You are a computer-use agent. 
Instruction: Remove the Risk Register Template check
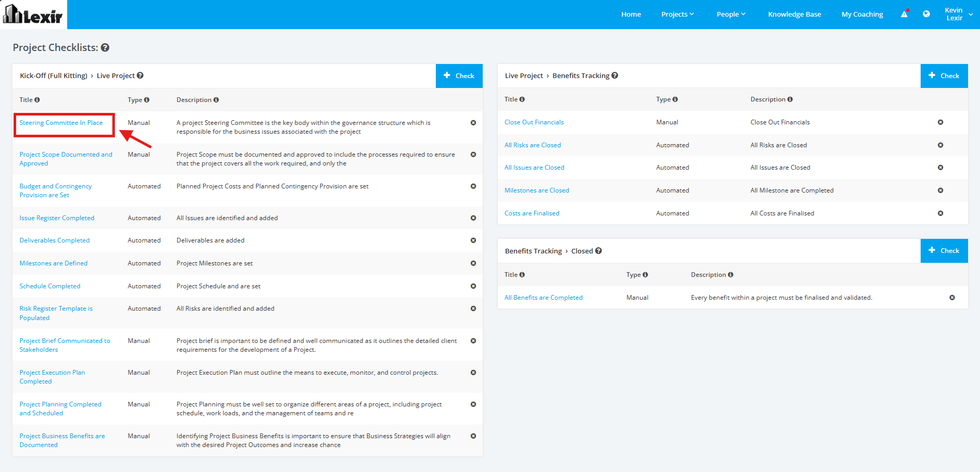click(x=473, y=309)
